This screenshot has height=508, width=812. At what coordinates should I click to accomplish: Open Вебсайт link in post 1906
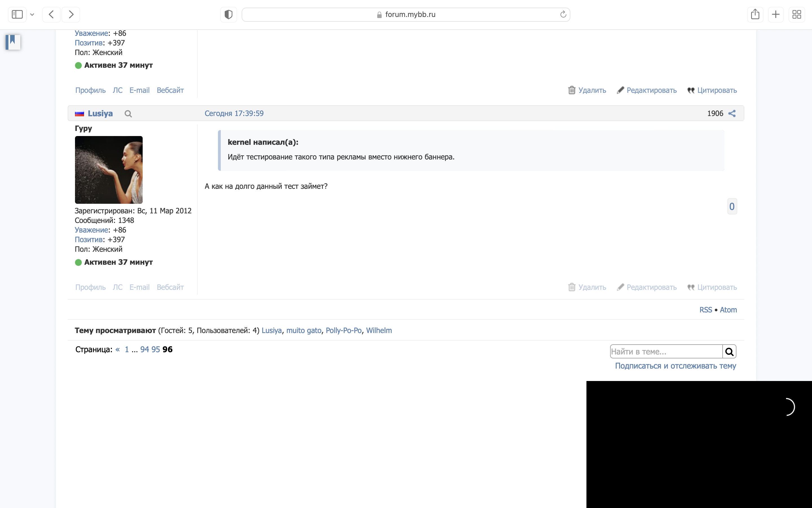tap(170, 287)
